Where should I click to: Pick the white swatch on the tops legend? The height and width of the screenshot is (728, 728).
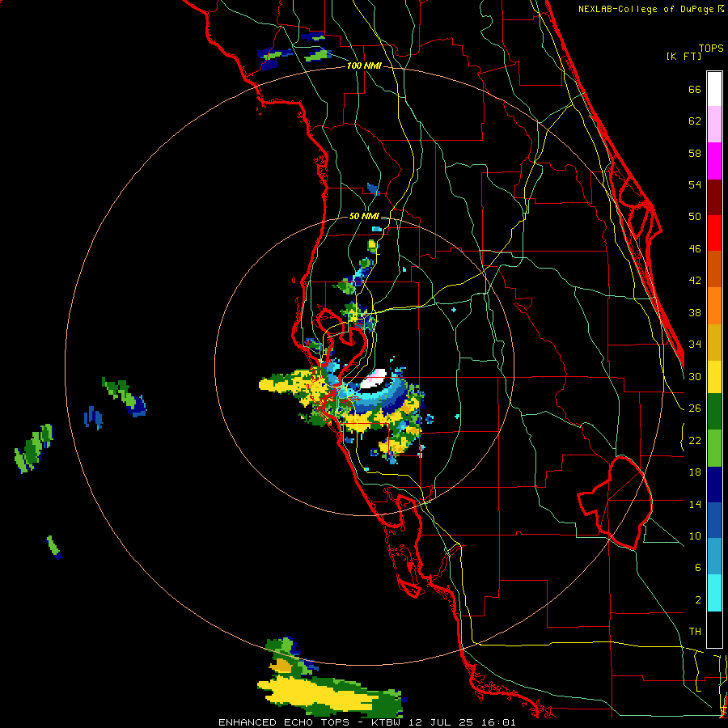coord(714,89)
